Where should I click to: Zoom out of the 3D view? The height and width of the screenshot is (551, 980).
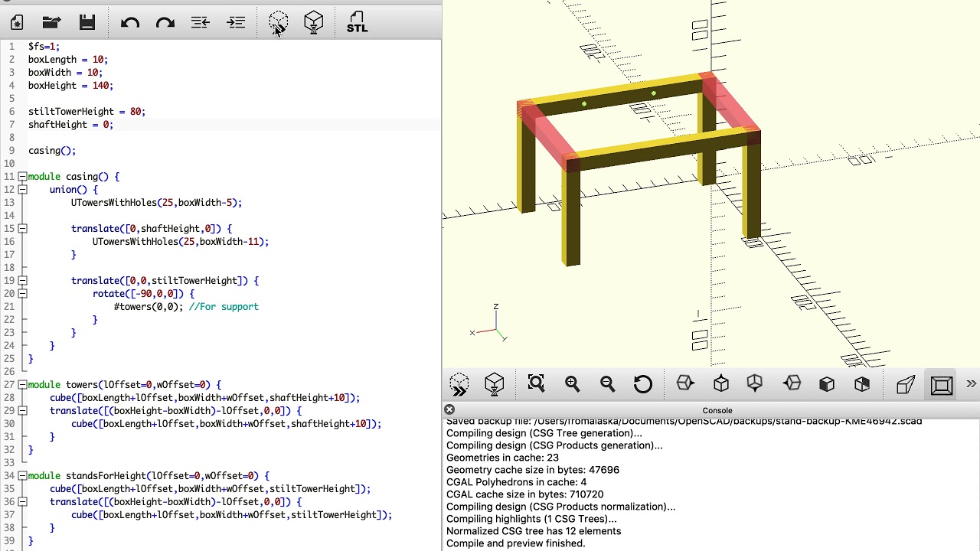(x=607, y=383)
